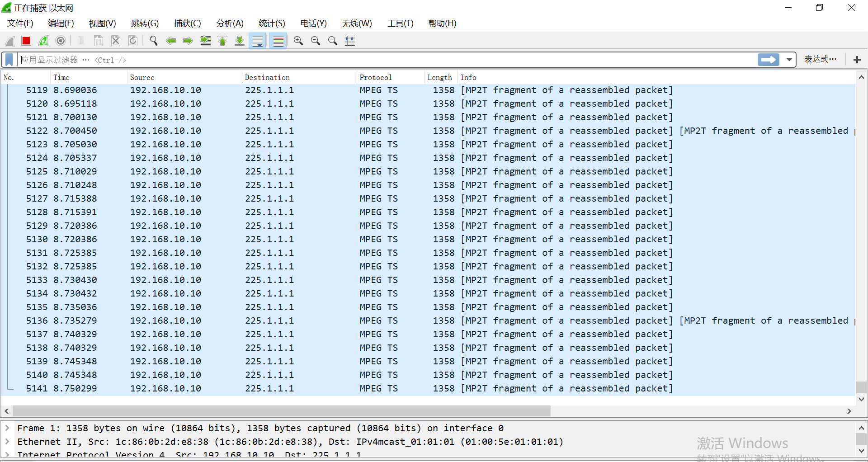Open the 表达式 expression builder
868x462 pixels.
pos(820,59)
